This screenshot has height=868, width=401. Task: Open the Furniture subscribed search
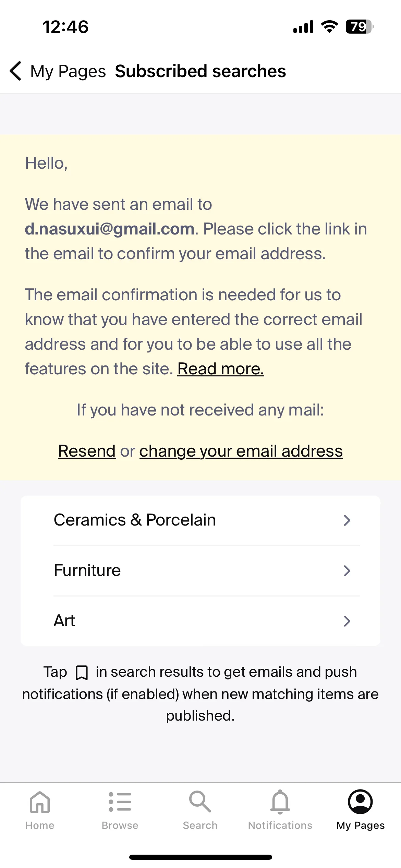pos(200,571)
